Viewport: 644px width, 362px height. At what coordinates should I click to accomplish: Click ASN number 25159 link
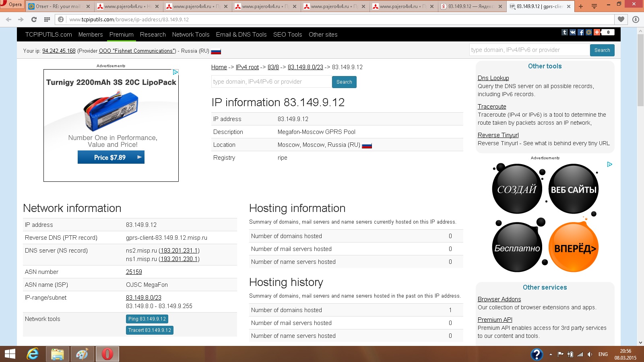(x=134, y=272)
